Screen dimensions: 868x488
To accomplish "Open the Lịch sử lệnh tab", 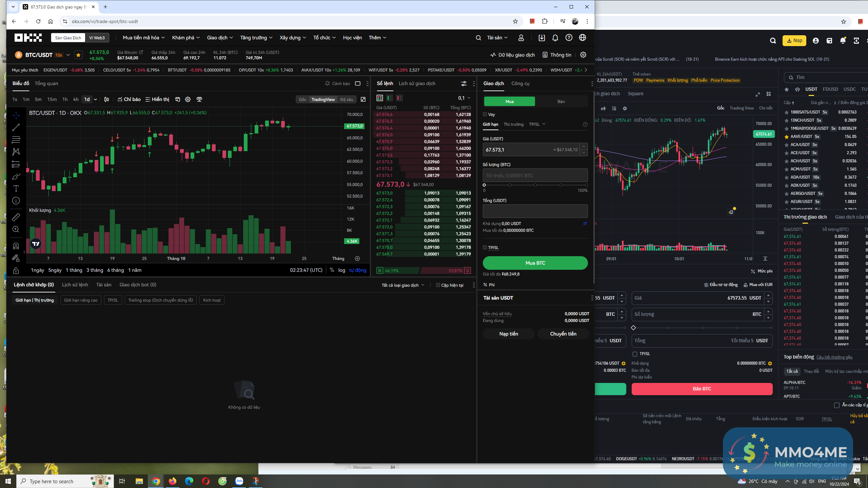I will pyautogui.click(x=75, y=285).
